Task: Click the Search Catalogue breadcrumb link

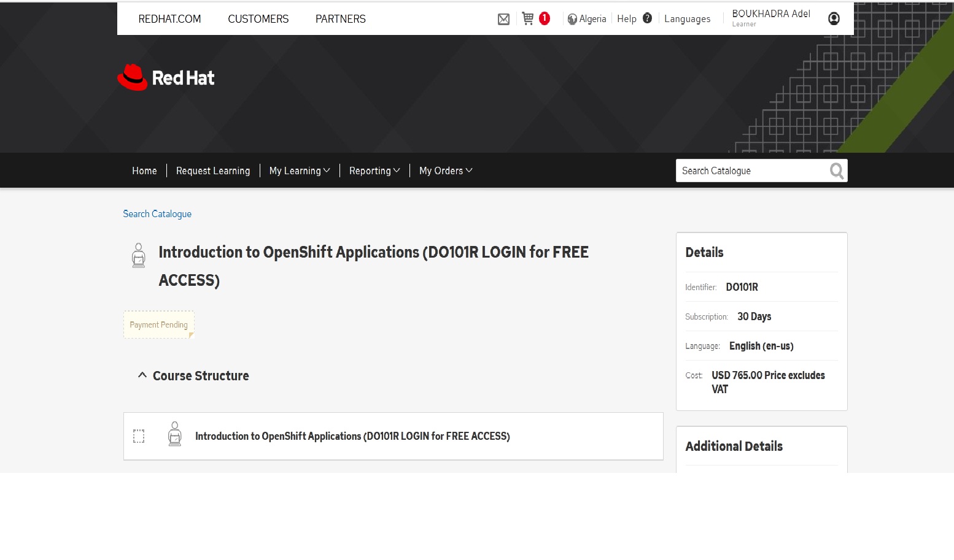Action: point(157,213)
